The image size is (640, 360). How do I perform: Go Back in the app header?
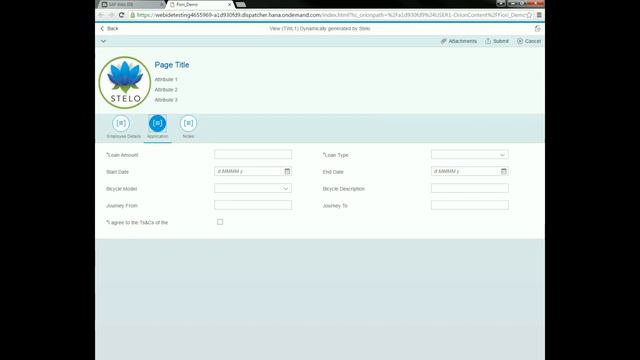pos(109,29)
